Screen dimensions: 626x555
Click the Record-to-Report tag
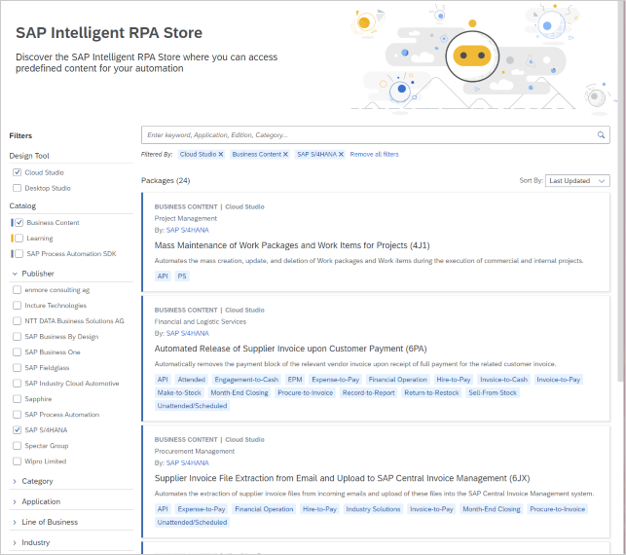click(x=368, y=393)
